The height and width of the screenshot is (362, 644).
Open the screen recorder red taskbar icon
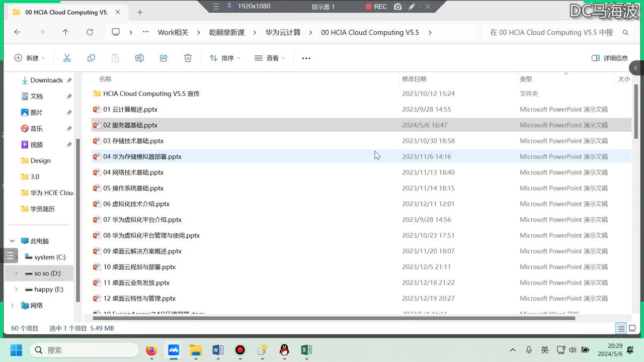pos(240,350)
